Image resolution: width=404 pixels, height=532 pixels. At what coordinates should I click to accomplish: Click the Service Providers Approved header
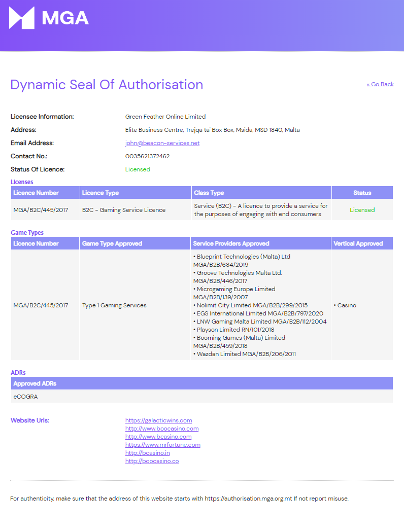tap(261, 243)
